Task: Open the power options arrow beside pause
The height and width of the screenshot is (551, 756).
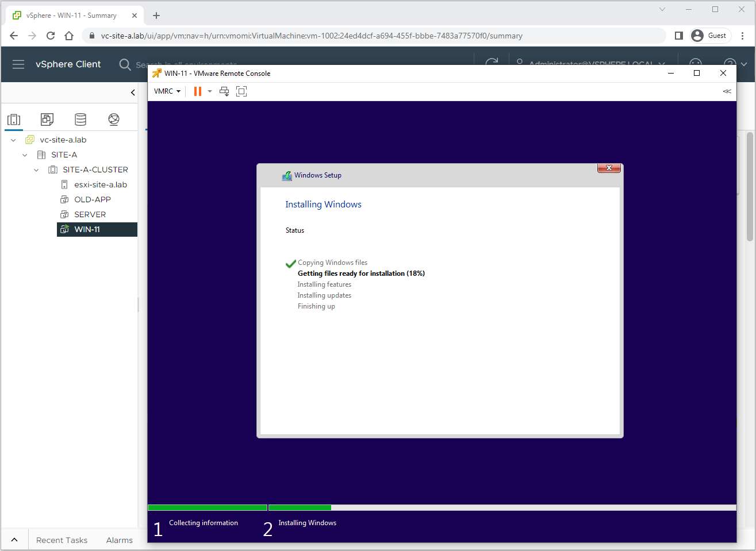Action: point(210,91)
